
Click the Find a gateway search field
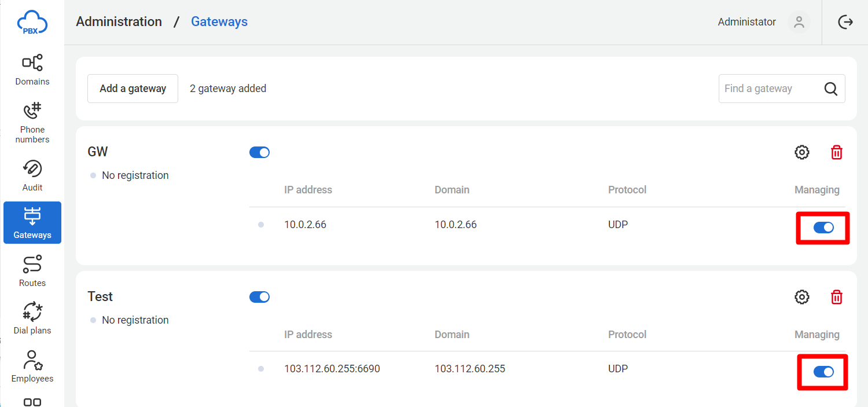point(770,89)
